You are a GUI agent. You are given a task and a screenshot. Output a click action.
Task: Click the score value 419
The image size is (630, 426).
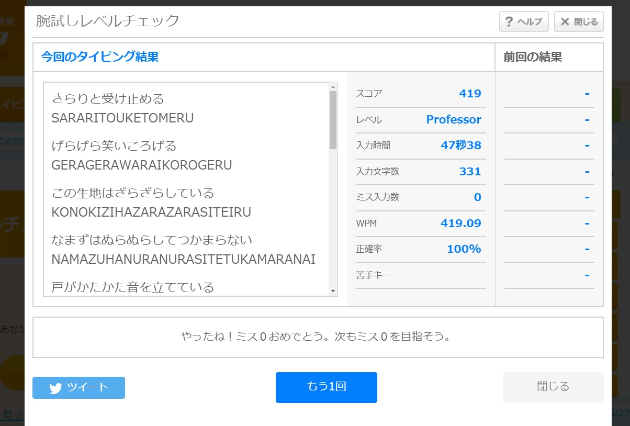point(470,94)
